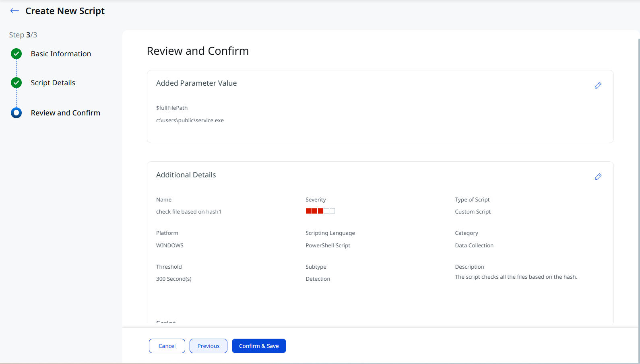Click the red severity level indicator
640x364 pixels.
pyautogui.click(x=320, y=211)
